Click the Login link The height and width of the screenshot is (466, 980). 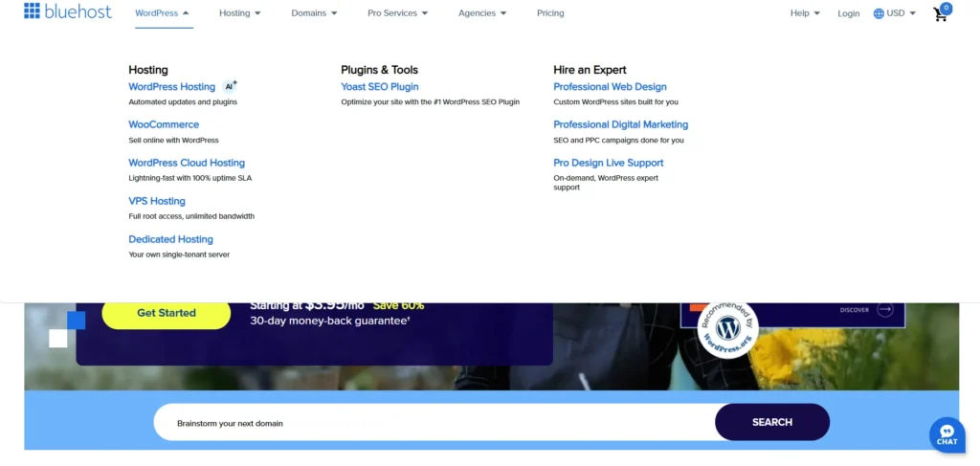(x=848, y=13)
